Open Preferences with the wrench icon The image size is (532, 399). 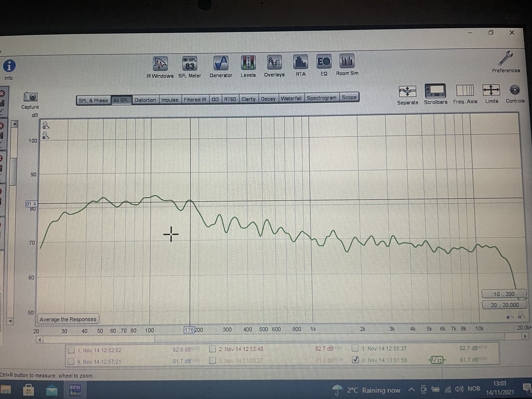click(x=506, y=62)
